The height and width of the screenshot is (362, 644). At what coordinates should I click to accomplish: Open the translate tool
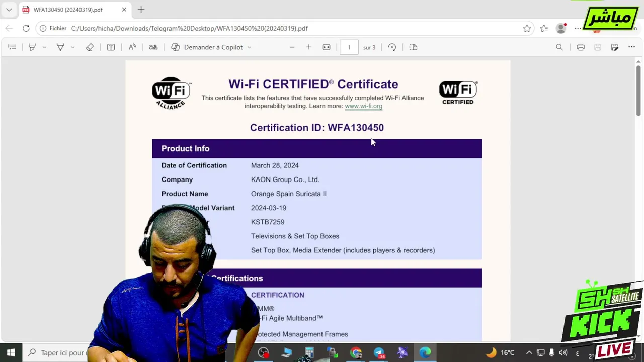pos(153,47)
